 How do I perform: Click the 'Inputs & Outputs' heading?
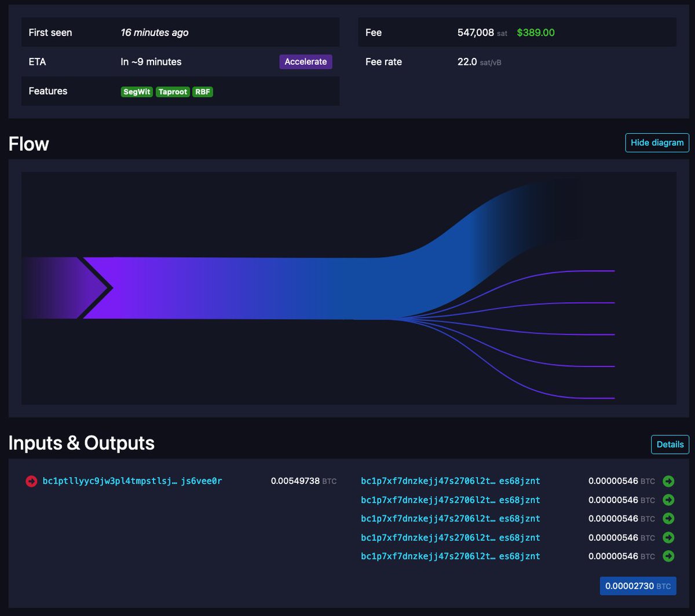coord(82,443)
